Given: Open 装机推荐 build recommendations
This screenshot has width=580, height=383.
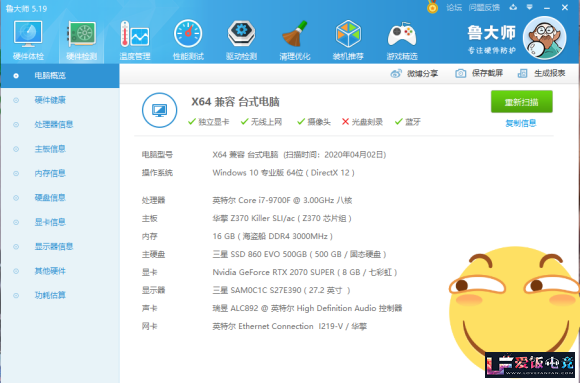Looking at the screenshot, I should click(348, 40).
